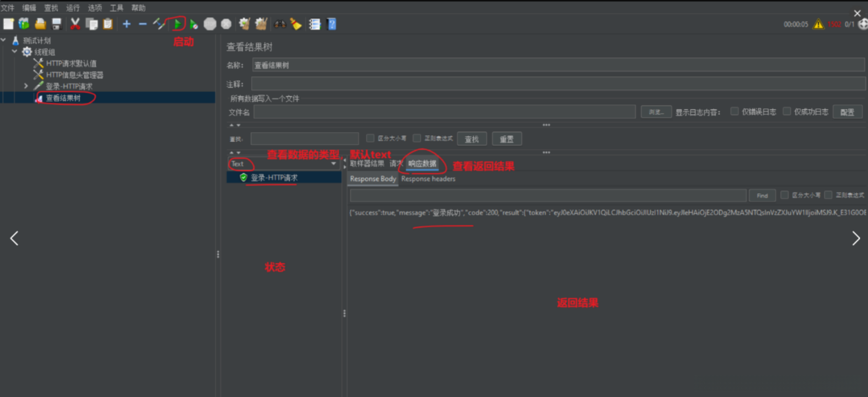Click the 浏览 browse button
Screen dimensions: 868x397
[x=656, y=112]
